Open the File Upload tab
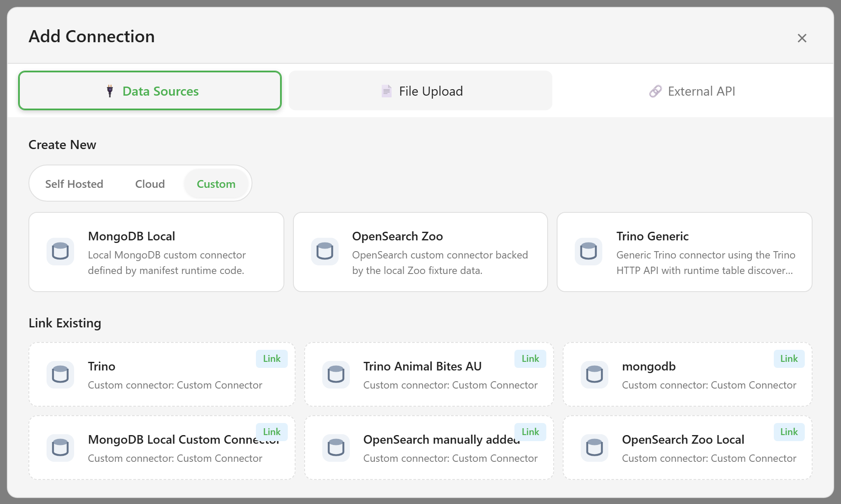Screen dimensions: 841x504 tap(420, 90)
